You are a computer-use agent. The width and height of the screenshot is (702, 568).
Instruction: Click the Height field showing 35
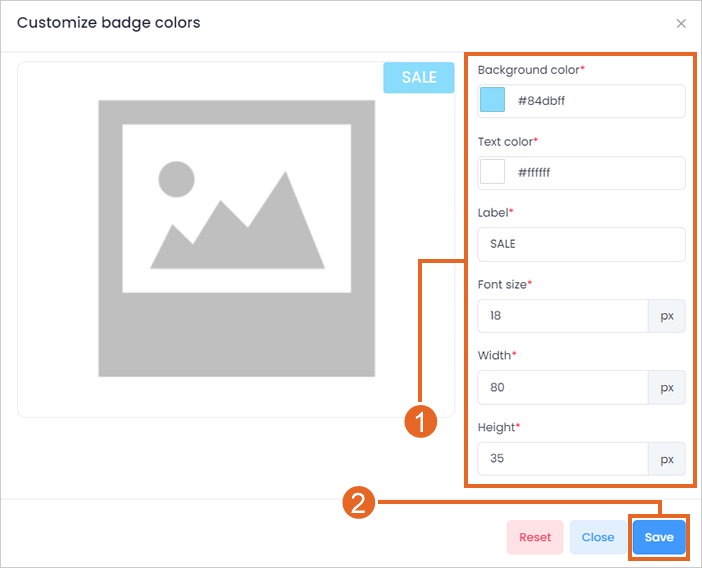(563, 458)
